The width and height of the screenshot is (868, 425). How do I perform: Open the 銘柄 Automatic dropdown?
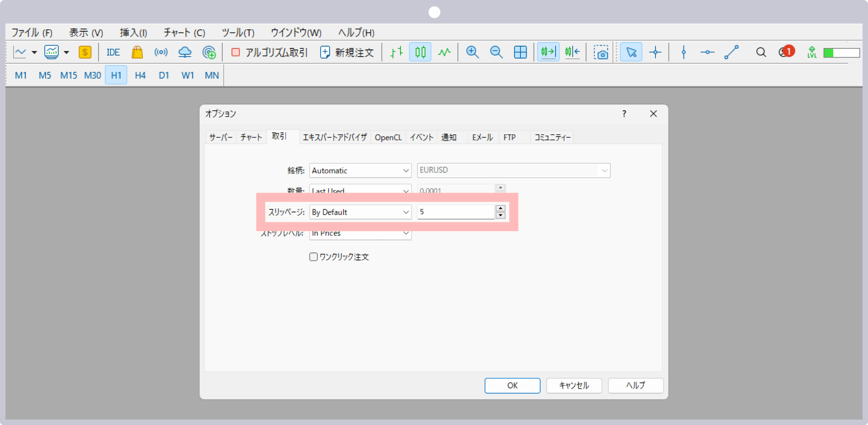[360, 170]
